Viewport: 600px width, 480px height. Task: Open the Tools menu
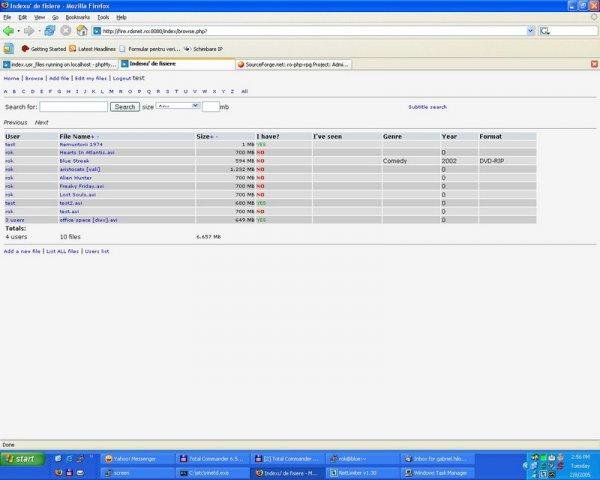tap(103, 17)
